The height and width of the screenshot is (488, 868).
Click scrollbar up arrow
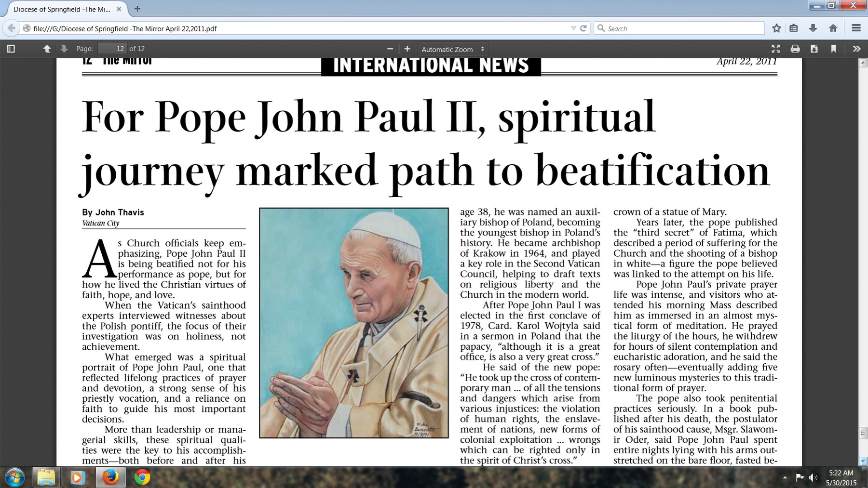click(863, 63)
